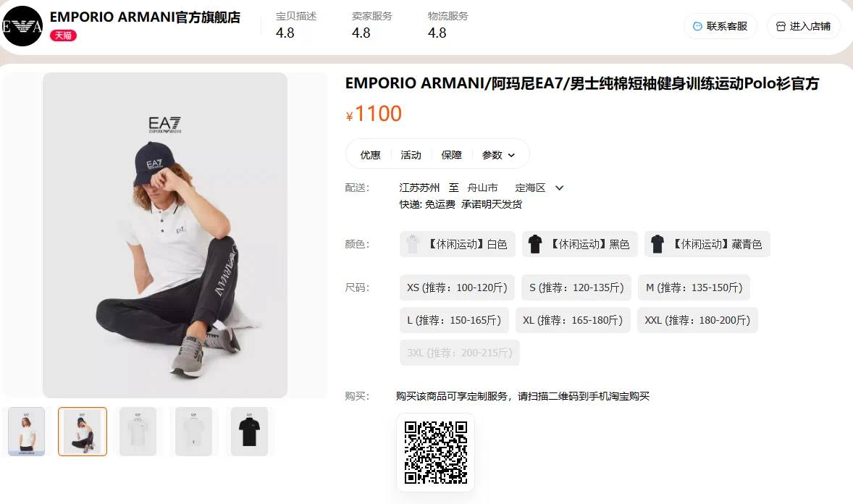Viewport: 853px width, 504px height.
Task: Select the 黑色 black color option
Action: 580,244
